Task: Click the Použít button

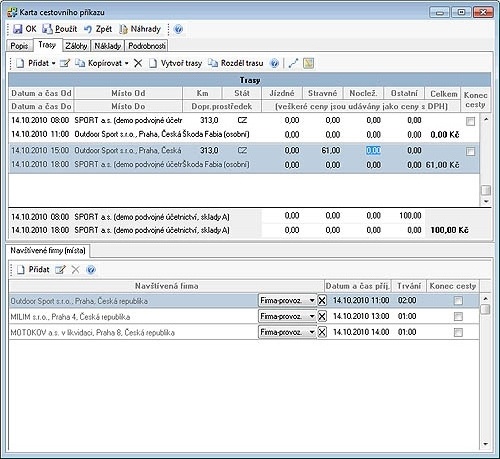Action: pos(60,29)
